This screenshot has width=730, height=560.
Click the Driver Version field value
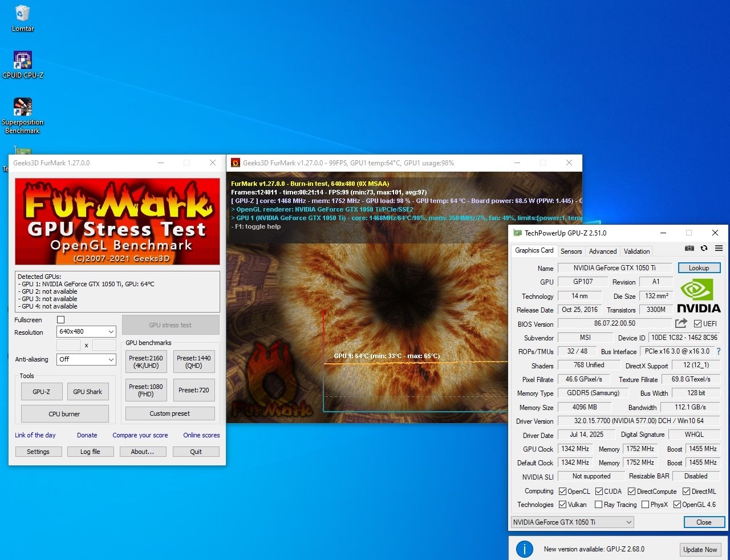(x=639, y=421)
